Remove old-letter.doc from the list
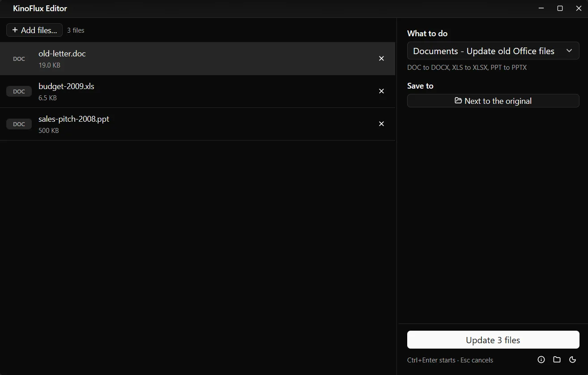 click(381, 59)
